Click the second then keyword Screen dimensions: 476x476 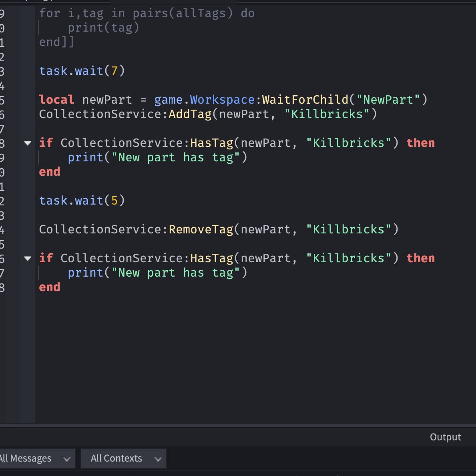(x=421, y=258)
